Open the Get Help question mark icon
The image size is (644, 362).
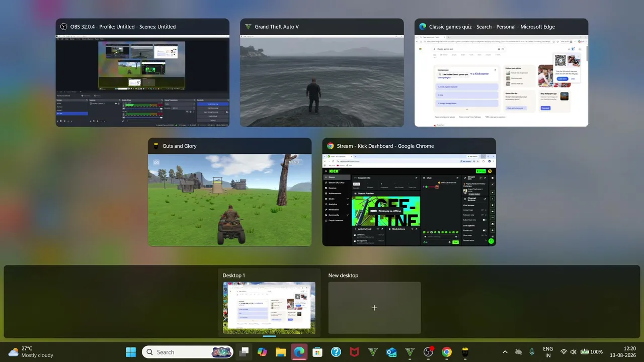[x=336, y=352]
